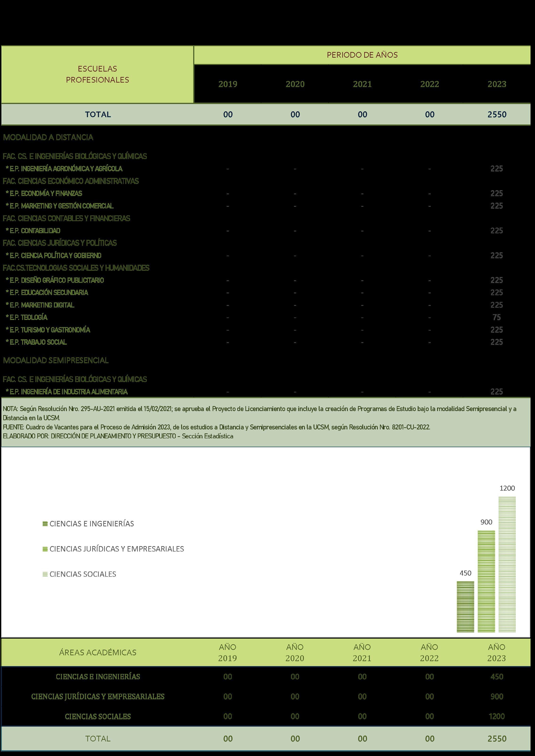This screenshot has height=756, width=535.
Task: Click the 75 value in the Teología row
Action: [x=496, y=317]
